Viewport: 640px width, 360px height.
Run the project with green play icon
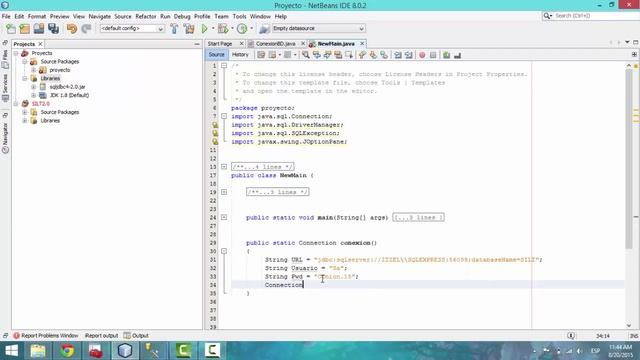(204, 29)
